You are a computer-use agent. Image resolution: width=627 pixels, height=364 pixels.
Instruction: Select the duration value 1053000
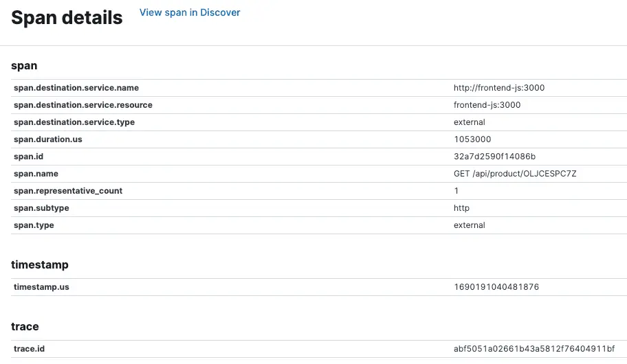(x=472, y=139)
